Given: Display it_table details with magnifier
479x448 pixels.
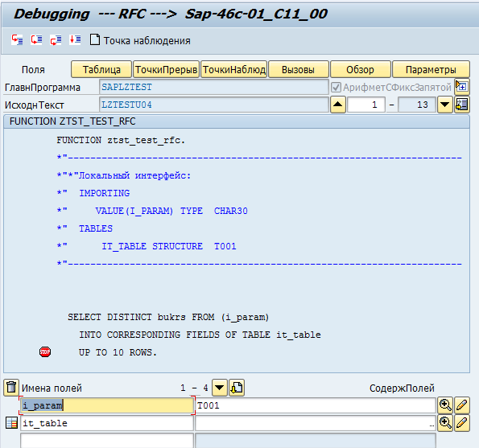Looking at the screenshot, I should pos(445,423).
